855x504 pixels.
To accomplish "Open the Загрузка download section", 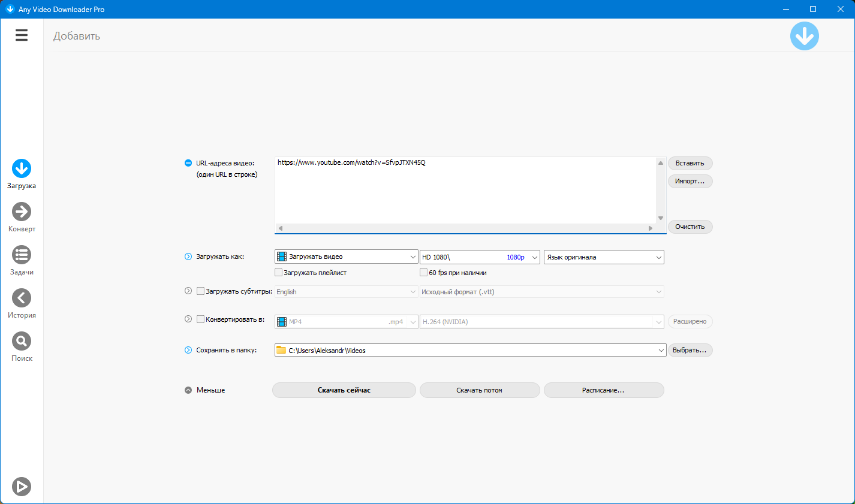I will (22, 169).
